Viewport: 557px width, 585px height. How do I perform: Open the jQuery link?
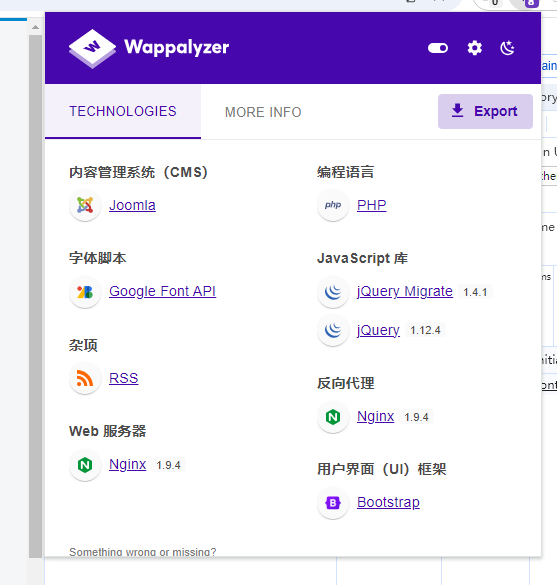pos(378,330)
